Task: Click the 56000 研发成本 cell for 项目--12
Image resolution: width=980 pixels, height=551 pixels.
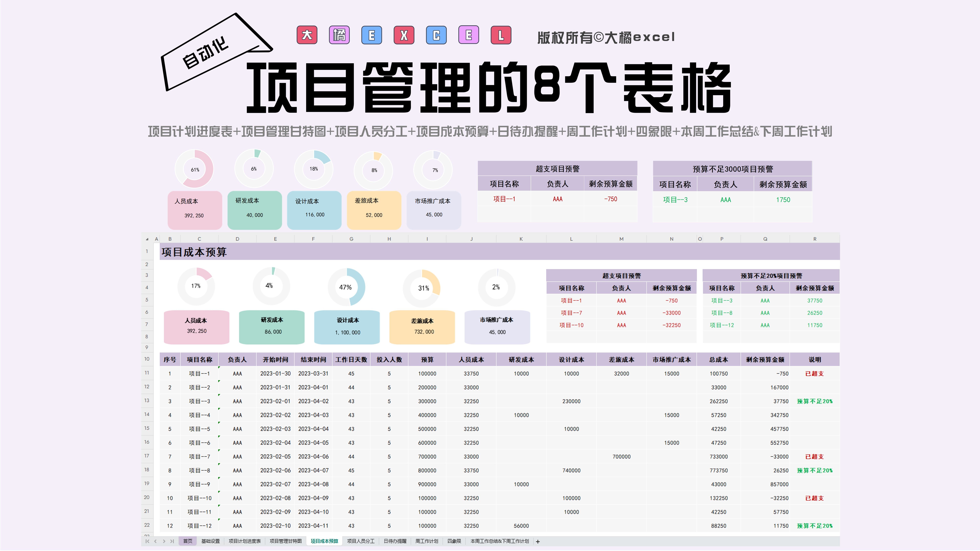Action: 521,526
